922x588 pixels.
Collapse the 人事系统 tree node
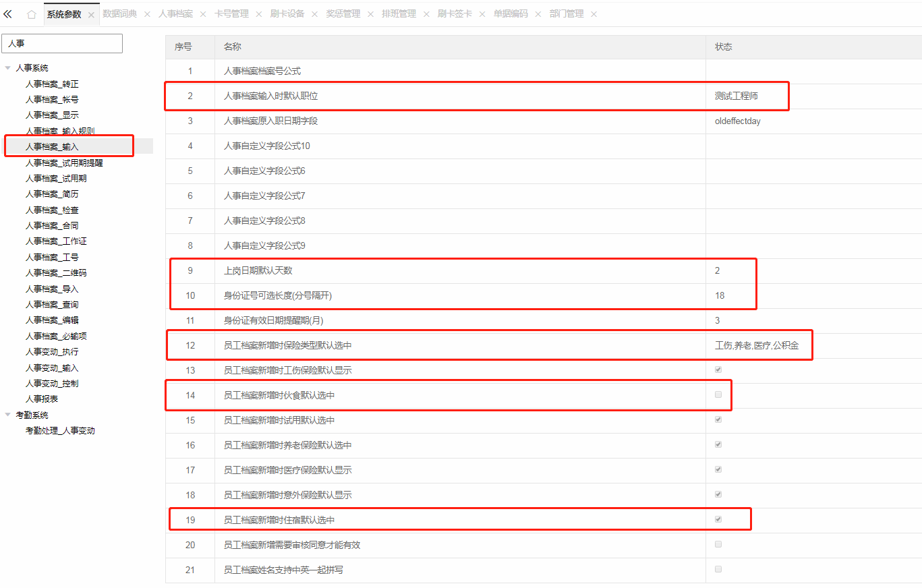tap(8, 67)
